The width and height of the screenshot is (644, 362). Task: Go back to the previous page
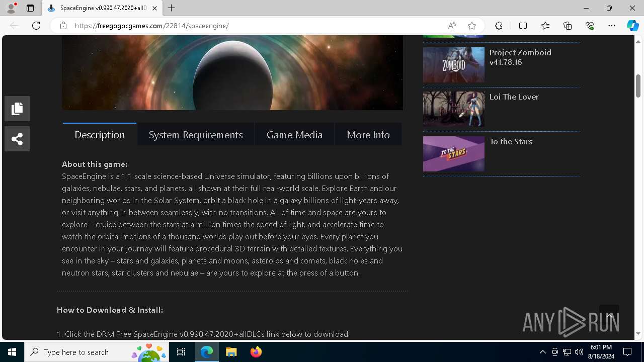point(14,26)
